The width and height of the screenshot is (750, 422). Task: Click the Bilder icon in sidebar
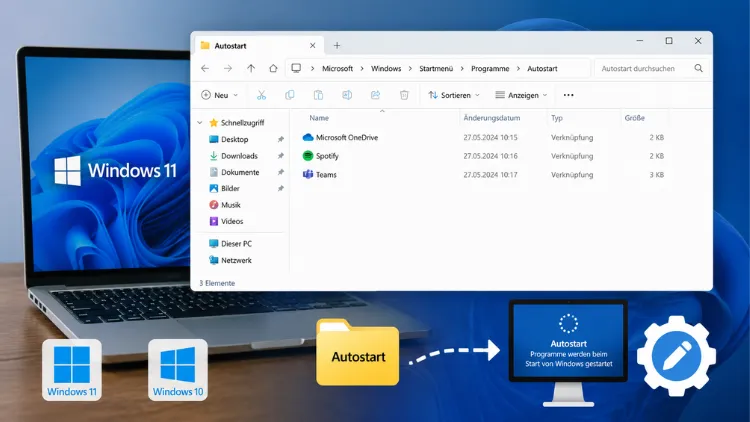coord(213,189)
